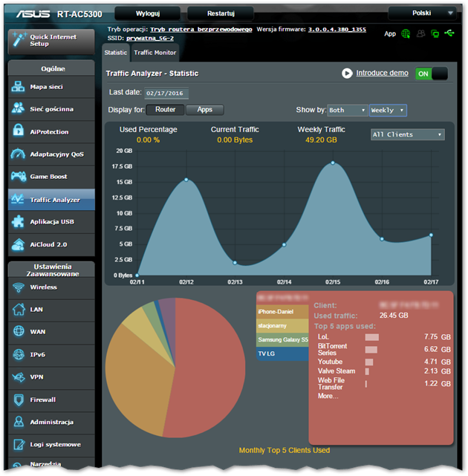Open the IPv6 globe icon
The width and height of the screenshot is (468, 476).
pyautogui.click(x=19, y=354)
